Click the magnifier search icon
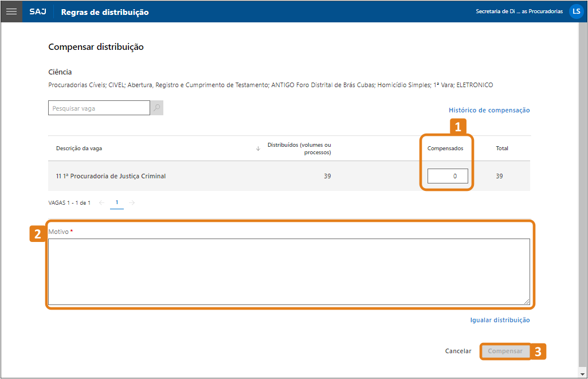 [156, 108]
